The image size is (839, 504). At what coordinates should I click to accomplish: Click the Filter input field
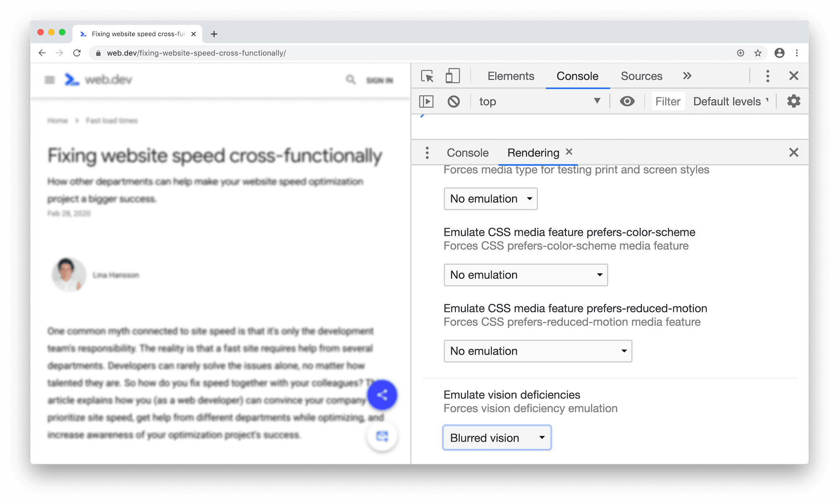(667, 101)
